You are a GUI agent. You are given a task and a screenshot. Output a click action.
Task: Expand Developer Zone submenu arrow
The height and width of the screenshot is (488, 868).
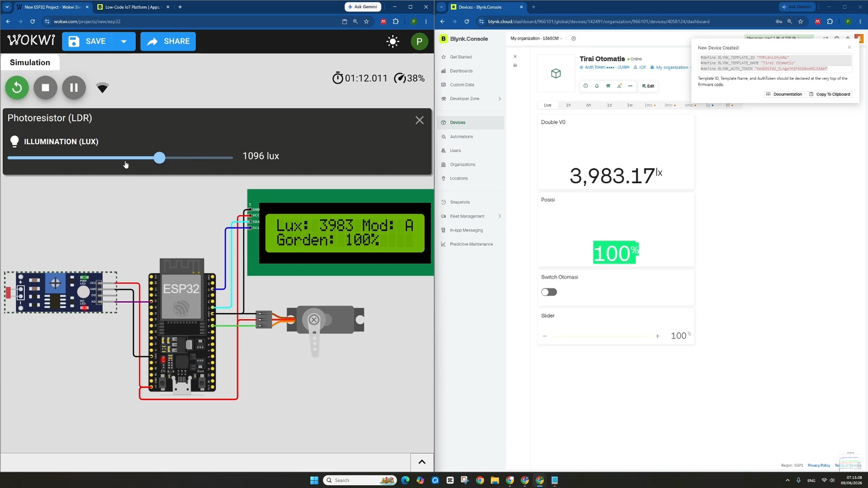(x=500, y=99)
